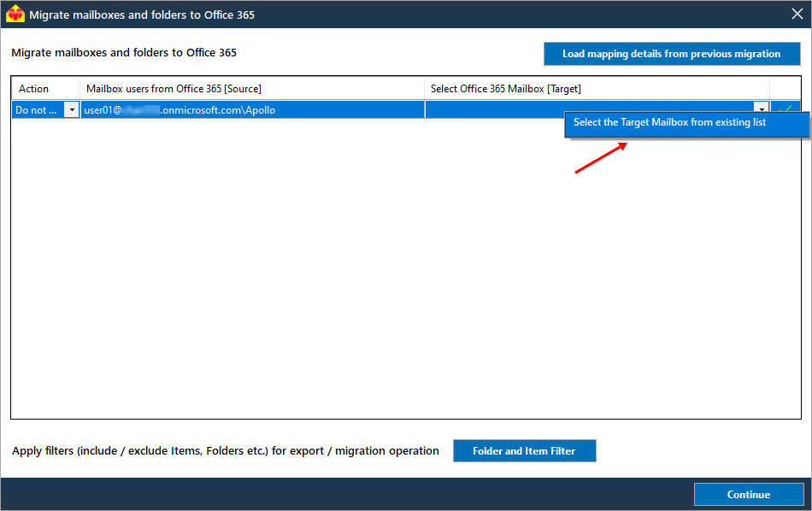812x511 pixels.
Task: Click the 'Select Office 365 Mailbox [Target]' header
Action: point(505,89)
